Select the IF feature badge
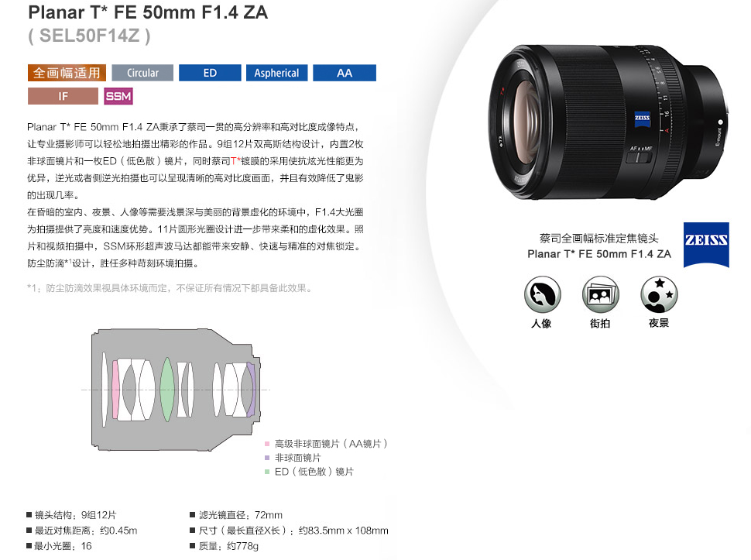The height and width of the screenshot is (560, 751). [x=63, y=96]
